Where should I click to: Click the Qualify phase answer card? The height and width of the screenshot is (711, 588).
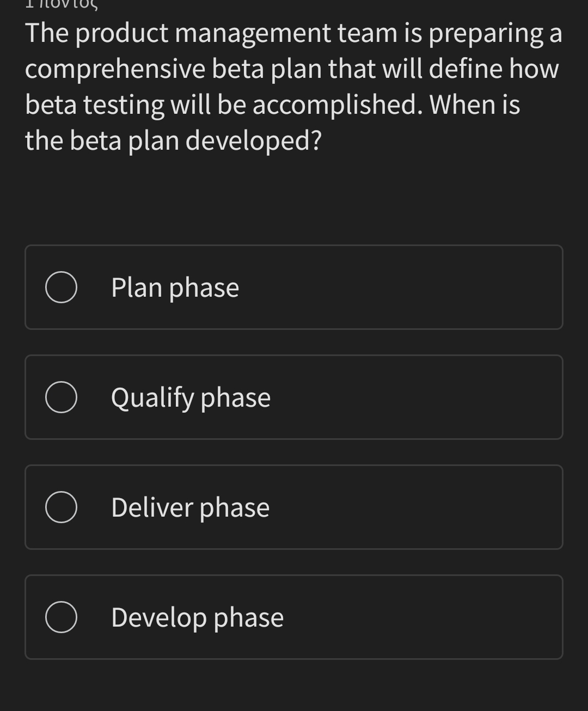click(x=294, y=397)
